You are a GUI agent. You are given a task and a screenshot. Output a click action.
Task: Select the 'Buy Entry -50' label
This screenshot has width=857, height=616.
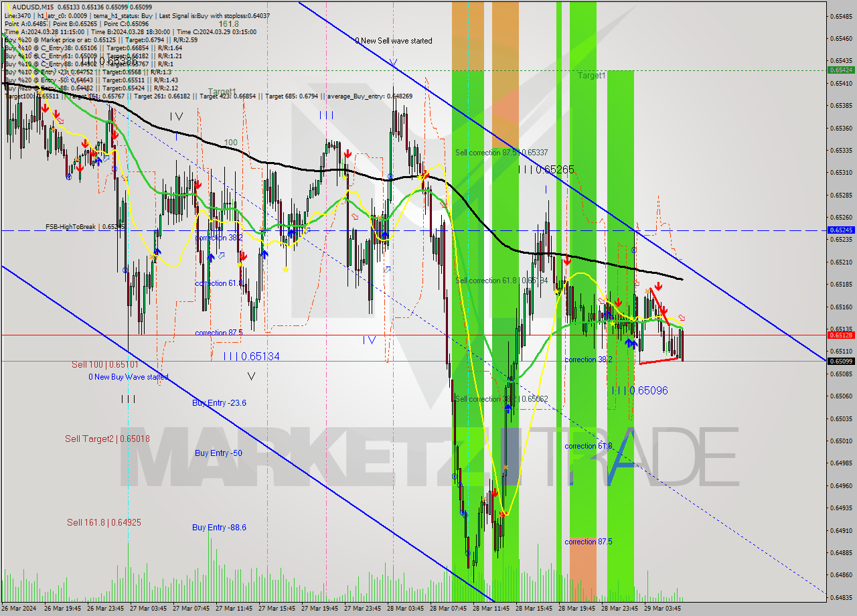[x=218, y=453]
